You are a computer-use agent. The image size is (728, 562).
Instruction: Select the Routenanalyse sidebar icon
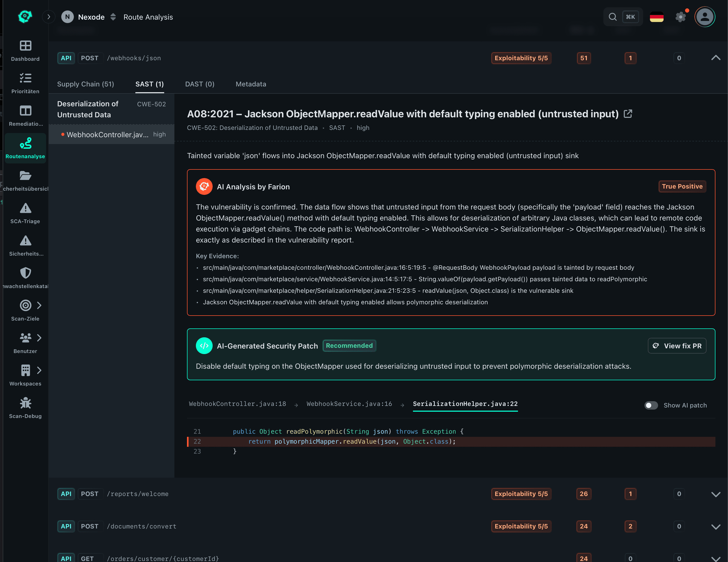click(x=25, y=143)
